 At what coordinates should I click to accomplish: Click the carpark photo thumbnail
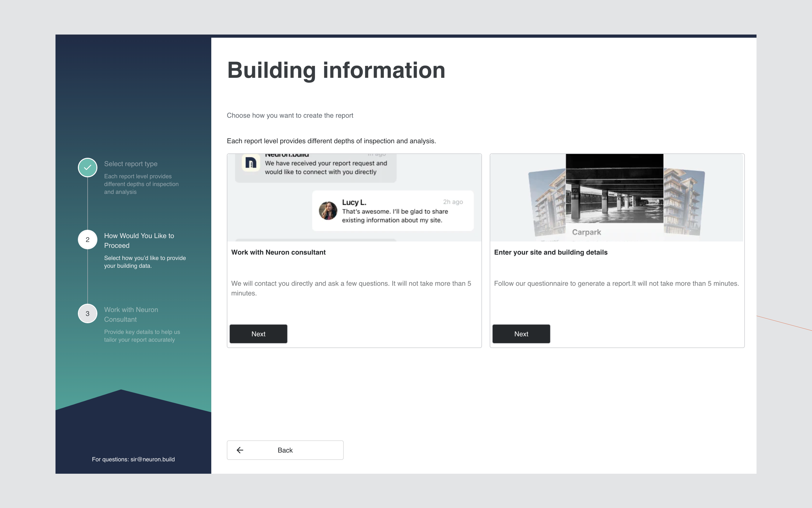point(614,188)
